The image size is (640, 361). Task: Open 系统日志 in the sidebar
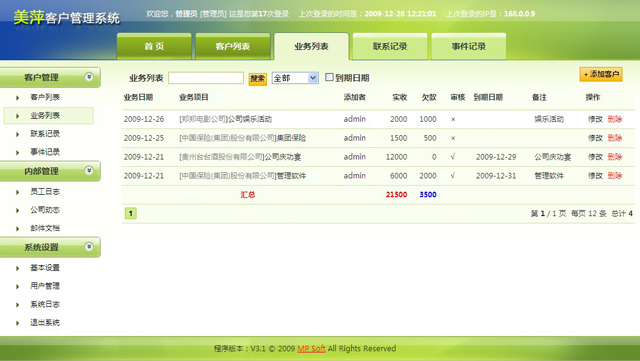tap(45, 304)
